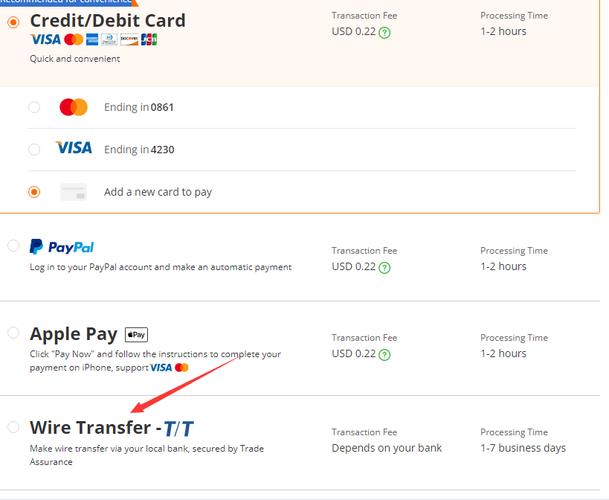Image resolution: width=609 pixels, height=500 pixels.
Task: Choose the card ending in 0861
Action: [34, 107]
